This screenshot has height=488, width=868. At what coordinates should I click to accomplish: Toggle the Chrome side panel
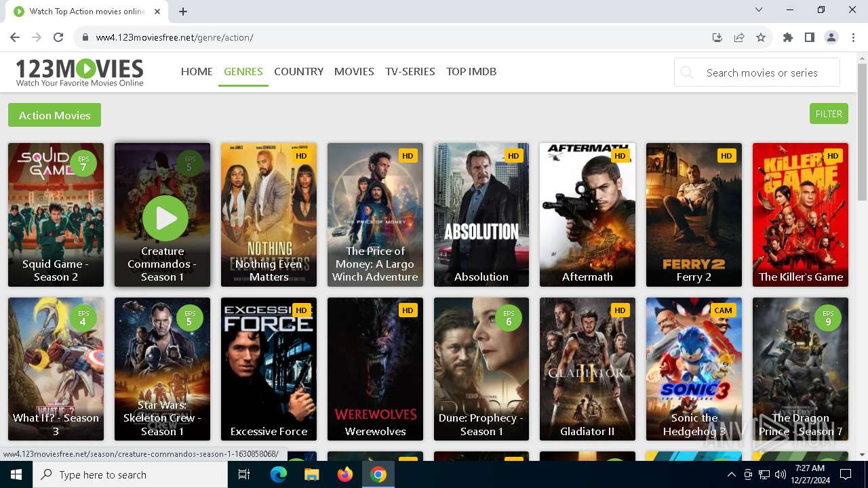click(x=810, y=37)
